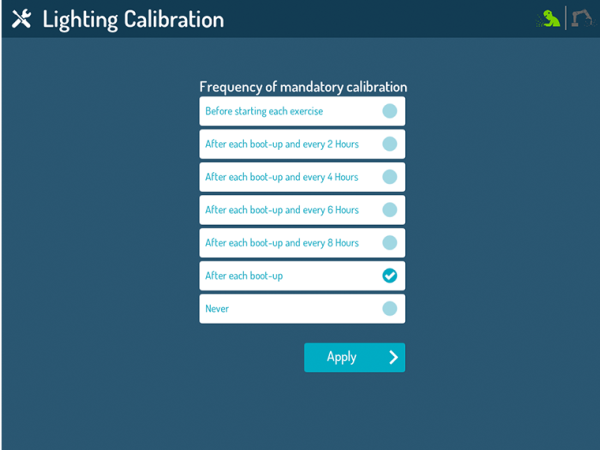Select the 'every 4 Hours' radio circle
Viewport: 600px width, 450px height.
(390, 177)
